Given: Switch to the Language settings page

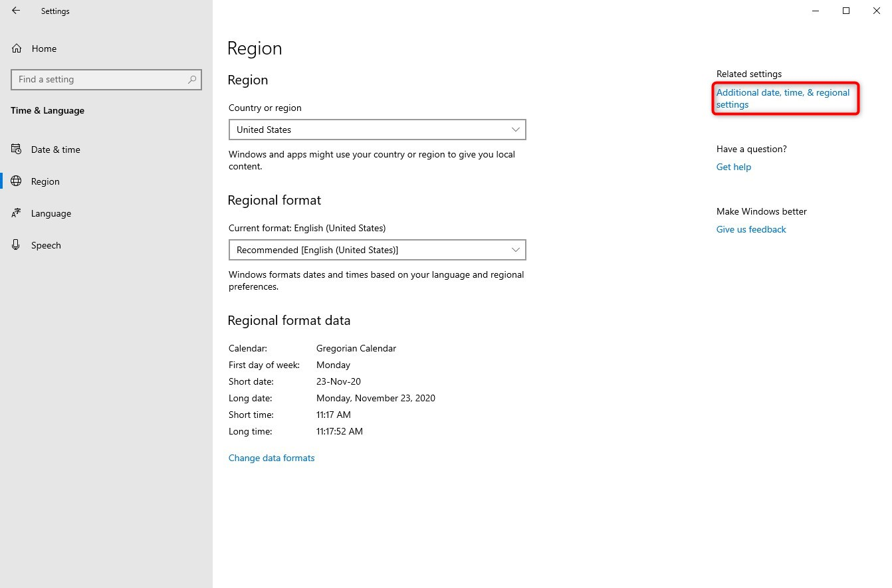Looking at the screenshot, I should (51, 213).
